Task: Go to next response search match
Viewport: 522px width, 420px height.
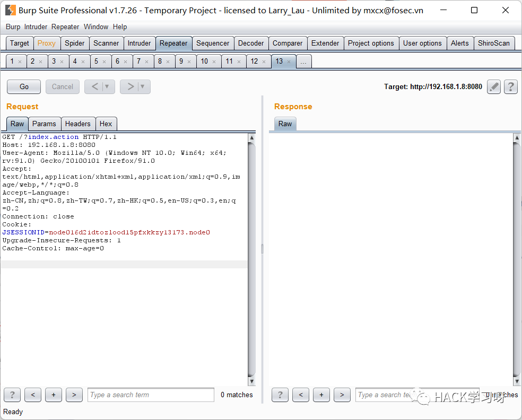Action: (342, 395)
